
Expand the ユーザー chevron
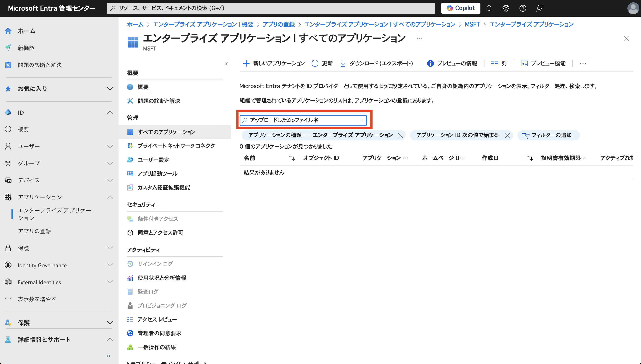[x=110, y=146]
